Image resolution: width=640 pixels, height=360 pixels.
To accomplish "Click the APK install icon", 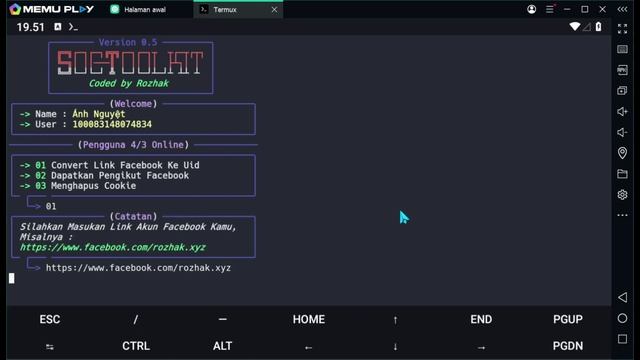I will tap(622, 70).
